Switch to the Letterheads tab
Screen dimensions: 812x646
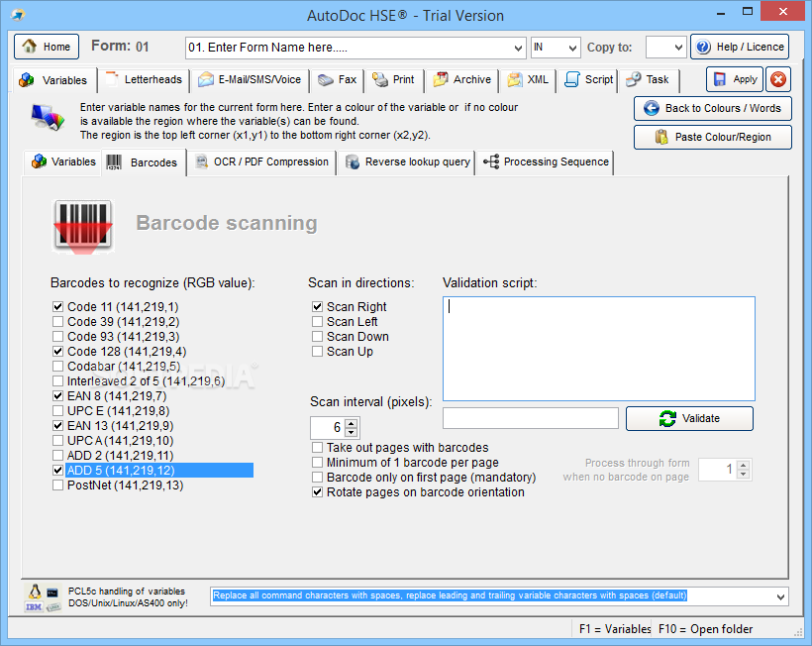tap(144, 80)
